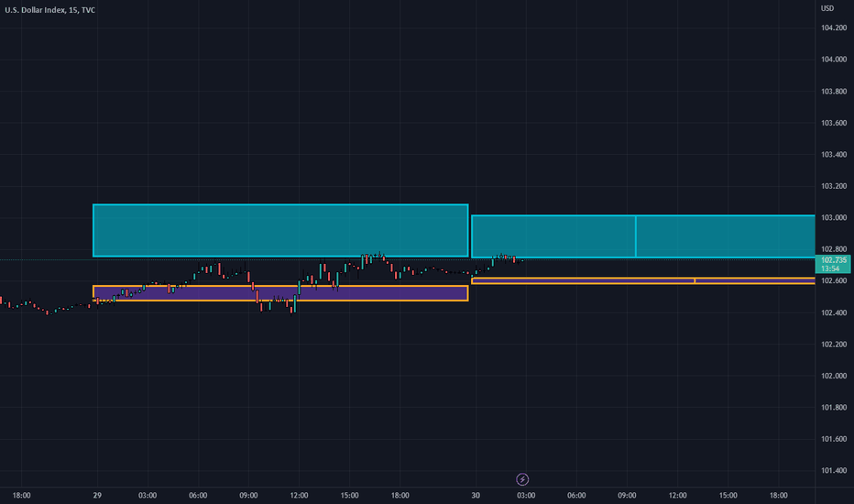Screen dimensions: 854x504
Task: Select the large teal rectangle on day 29
Action: [x=280, y=231]
